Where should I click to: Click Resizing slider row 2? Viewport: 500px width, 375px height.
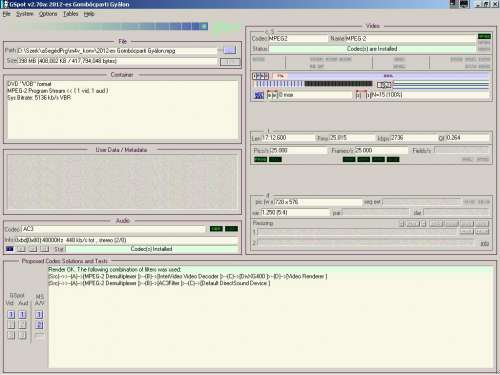[x=365, y=243]
